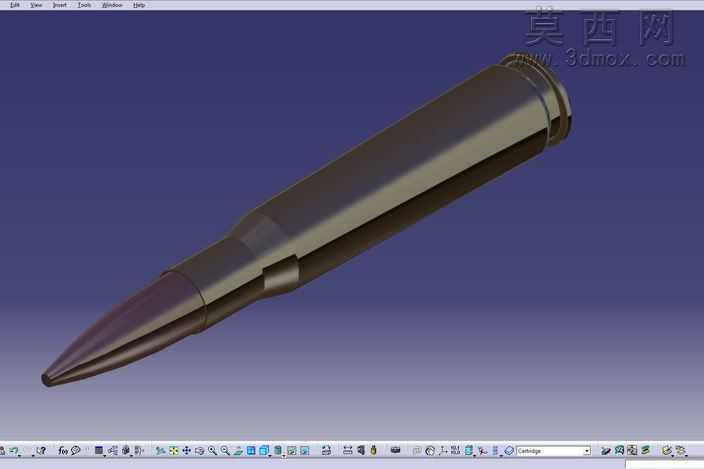The width and height of the screenshot is (704, 469).
Task: Click the Normal View icon
Action: pos(238,450)
